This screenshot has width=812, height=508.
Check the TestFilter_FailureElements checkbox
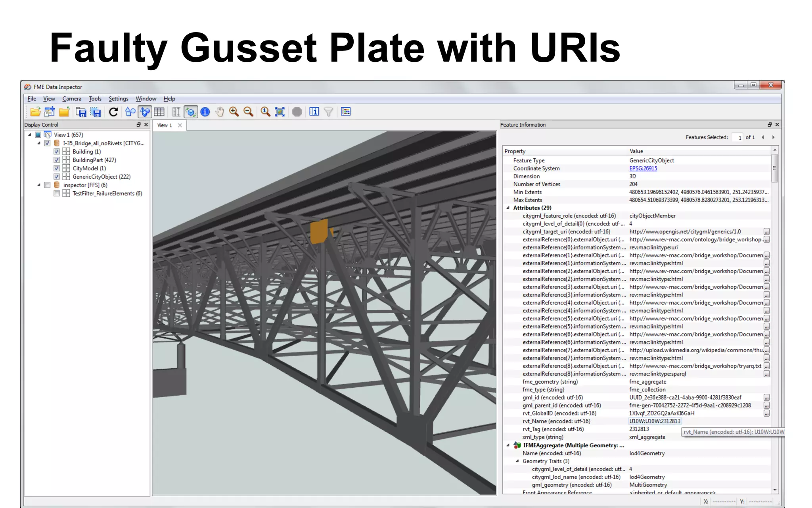[x=57, y=193]
